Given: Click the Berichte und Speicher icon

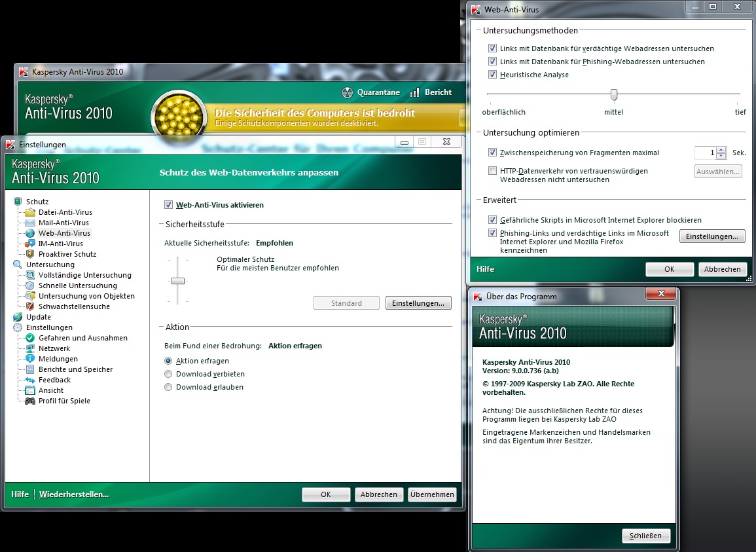Looking at the screenshot, I should (30, 369).
